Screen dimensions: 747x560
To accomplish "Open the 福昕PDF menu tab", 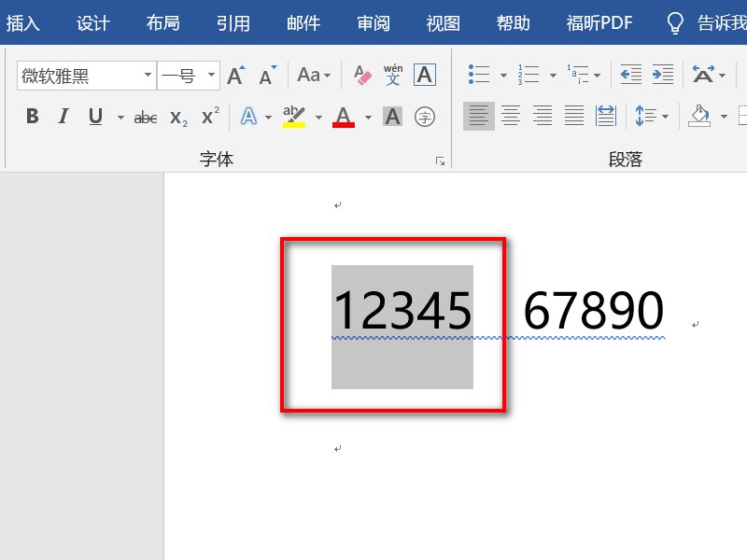I will pyautogui.click(x=598, y=22).
